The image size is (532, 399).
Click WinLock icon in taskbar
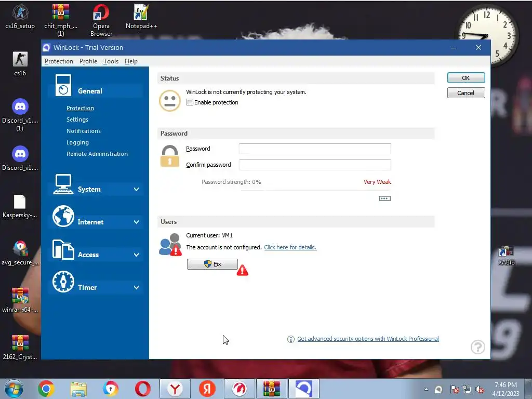pyautogui.click(x=303, y=389)
